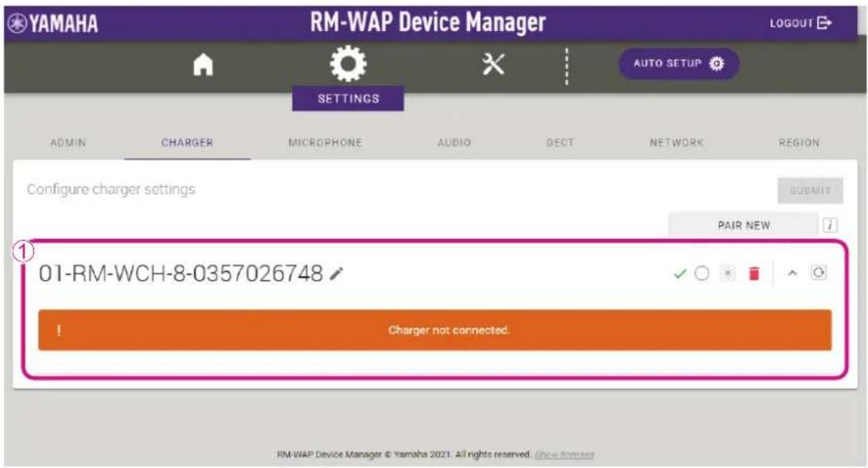The width and height of the screenshot is (868, 468).
Task: Click charger name 01-RM-WCH-8-0357026748
Action: tap(180, 273)
